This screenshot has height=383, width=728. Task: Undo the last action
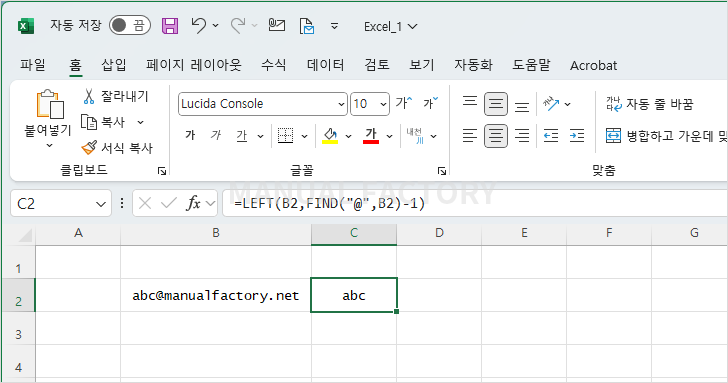(199, 26)
